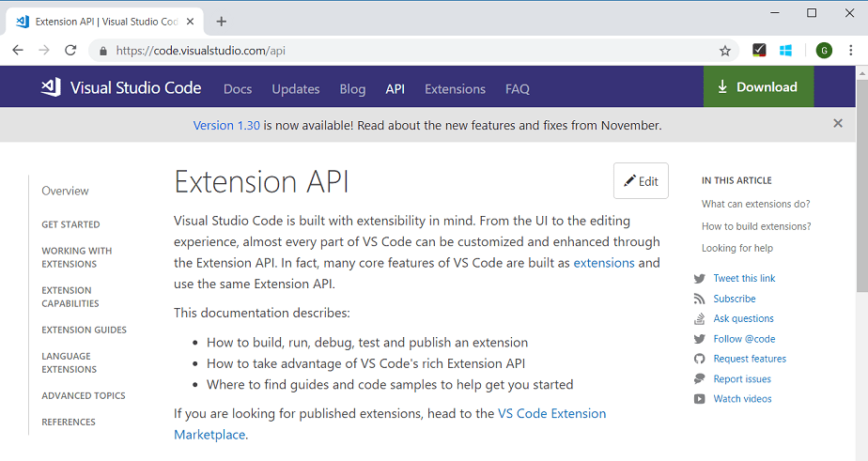Click the address bar URL field
The image size is (868, 461).
376,51
